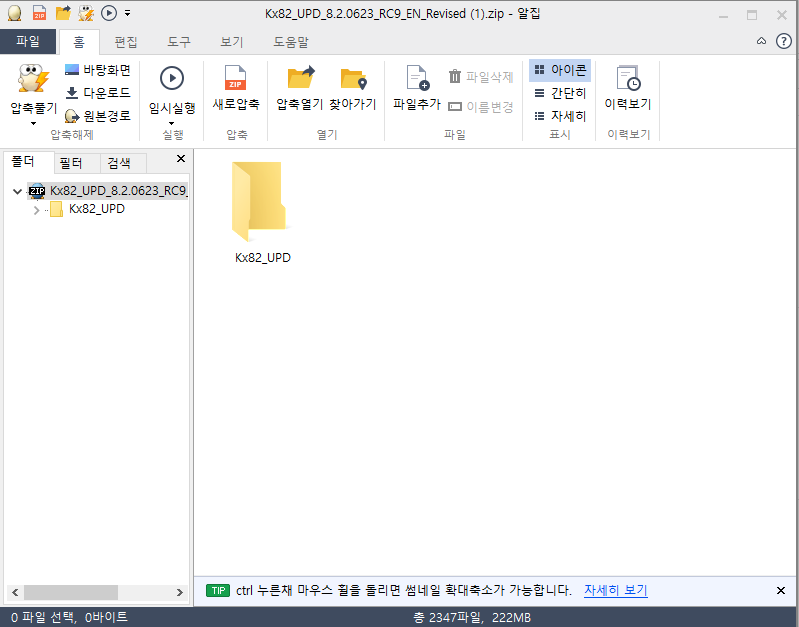Maximize the 알집 window
The width and height of the screenshot is (799, 627).
click(752, 15)
